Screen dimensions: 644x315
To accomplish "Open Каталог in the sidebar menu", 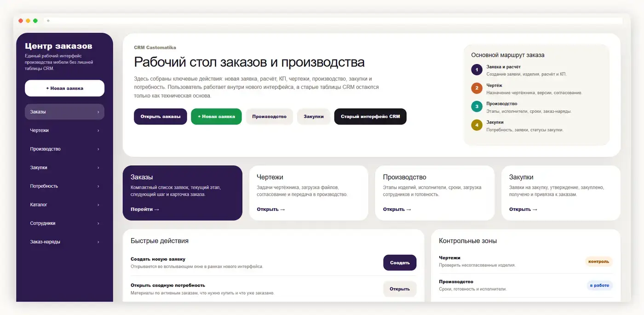I will pos(64,204).
